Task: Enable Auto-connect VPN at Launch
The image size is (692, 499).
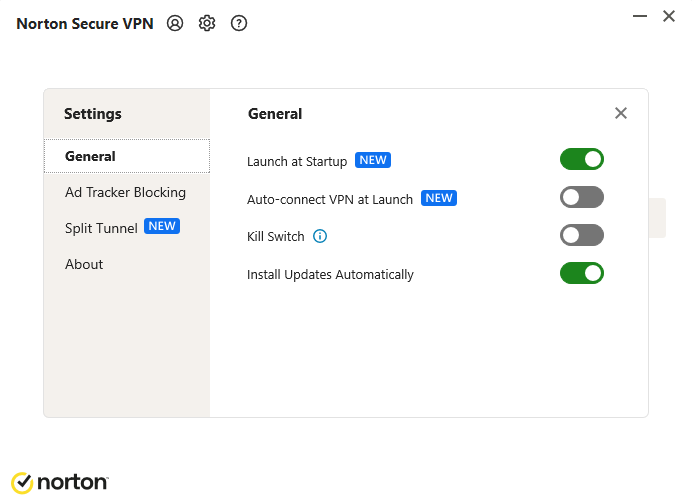Action: tap(582, 197)
